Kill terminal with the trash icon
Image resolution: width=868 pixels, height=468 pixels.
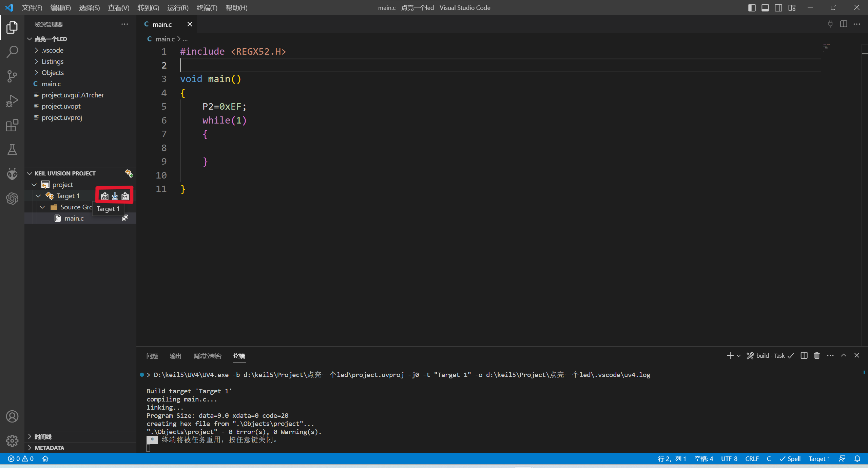(817, 355)
